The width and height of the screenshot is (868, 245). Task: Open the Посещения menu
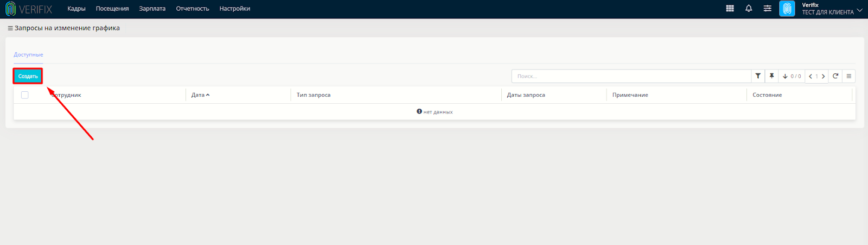[112, 9]
